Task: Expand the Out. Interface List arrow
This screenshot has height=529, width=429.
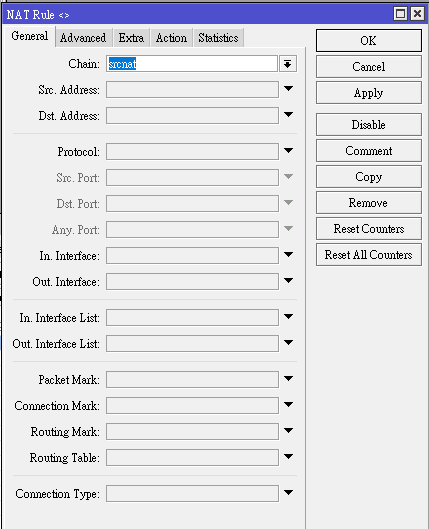Action: click(x=288, y=343)
